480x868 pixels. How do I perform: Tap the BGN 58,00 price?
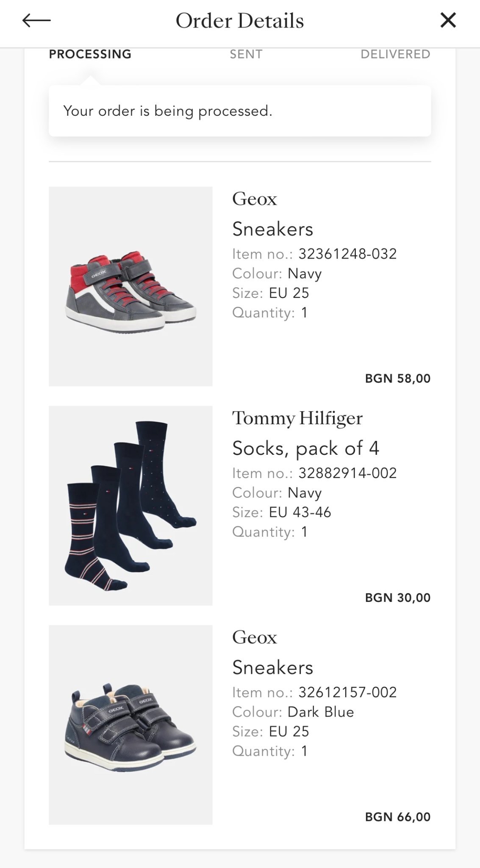pyautogui.click(x=397, y=378)
